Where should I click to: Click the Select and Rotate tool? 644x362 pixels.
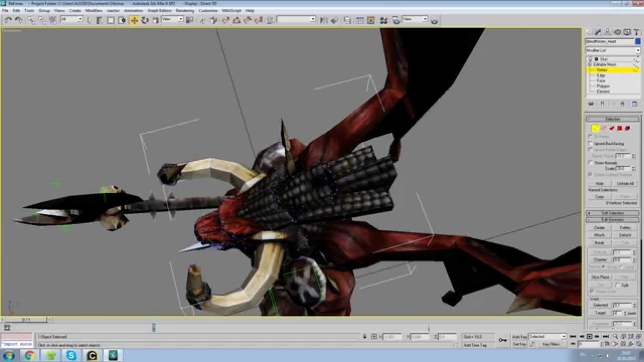pos(145,20)
